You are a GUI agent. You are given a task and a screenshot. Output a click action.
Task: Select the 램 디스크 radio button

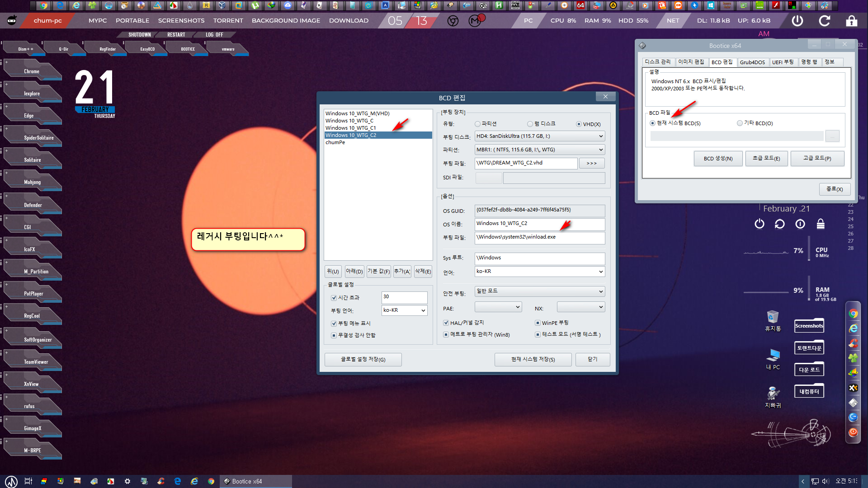pyautogui.click(x=530, y=124)
